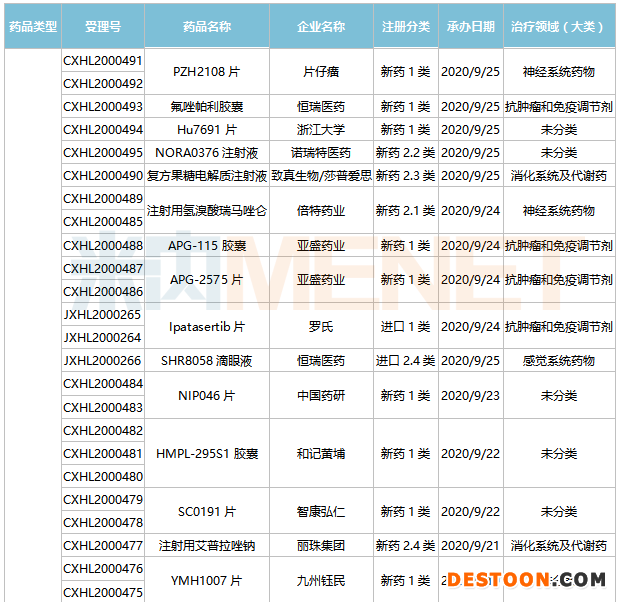Select the 企业名称 column header
The image size is (619, 602).
pos(321,26)
